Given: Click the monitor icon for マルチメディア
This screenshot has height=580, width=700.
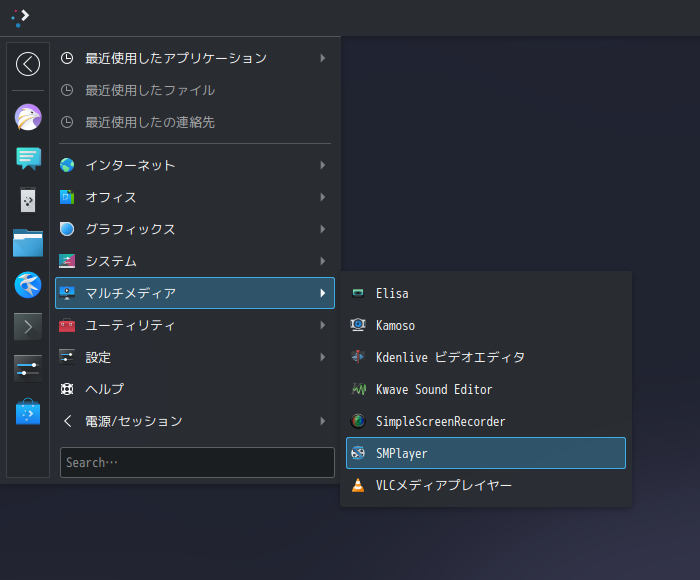Looking at the screenshot, I should [67, 293].
